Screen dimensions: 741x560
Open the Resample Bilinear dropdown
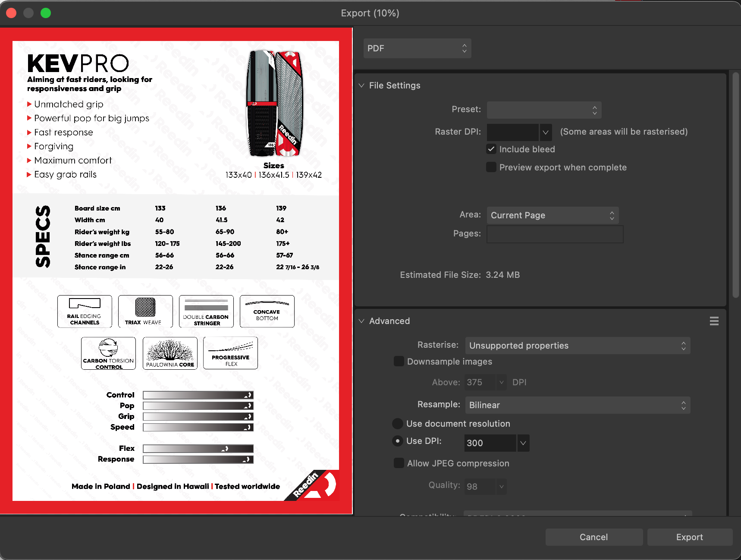click(578, 405)
